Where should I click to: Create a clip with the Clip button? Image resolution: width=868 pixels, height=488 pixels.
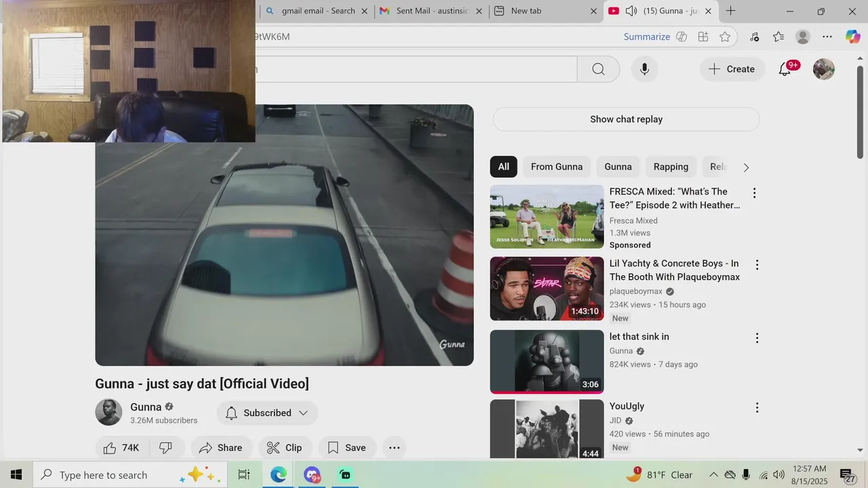point(285,447)
